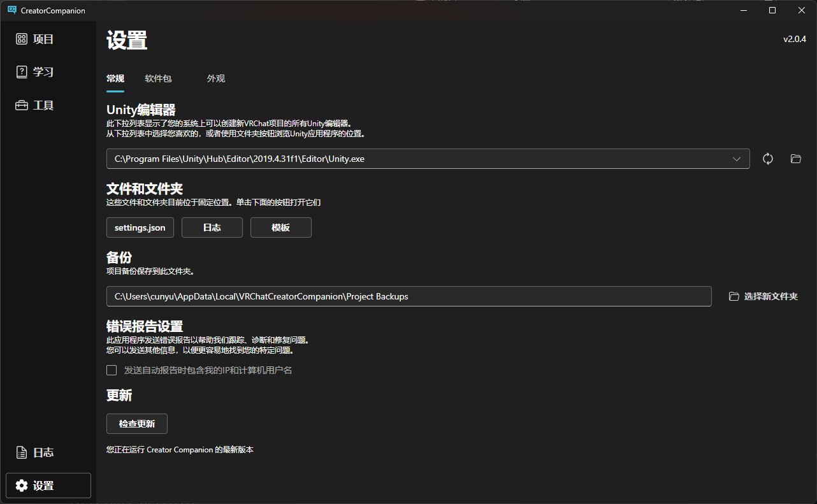
Task: Open the Learn (学习) sidebar icon
Action: (x=22, y=72)
